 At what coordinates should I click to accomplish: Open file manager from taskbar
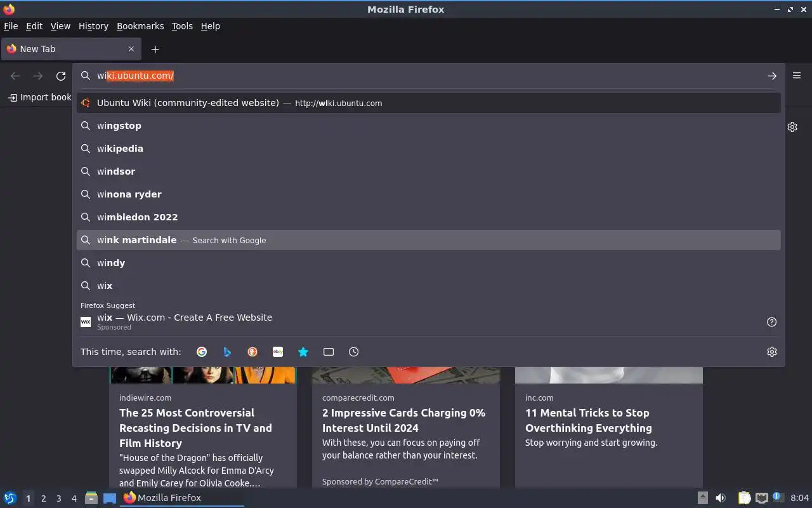point(91,498)
